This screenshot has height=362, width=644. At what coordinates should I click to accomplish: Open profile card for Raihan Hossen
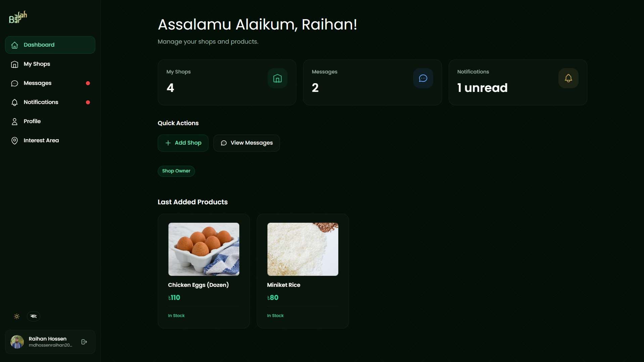point(47,342)
